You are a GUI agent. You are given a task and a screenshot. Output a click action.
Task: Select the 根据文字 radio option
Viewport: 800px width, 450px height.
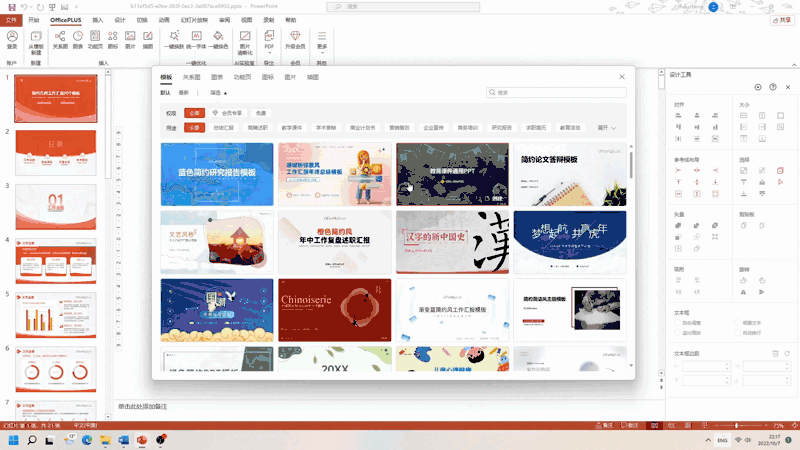748,323
